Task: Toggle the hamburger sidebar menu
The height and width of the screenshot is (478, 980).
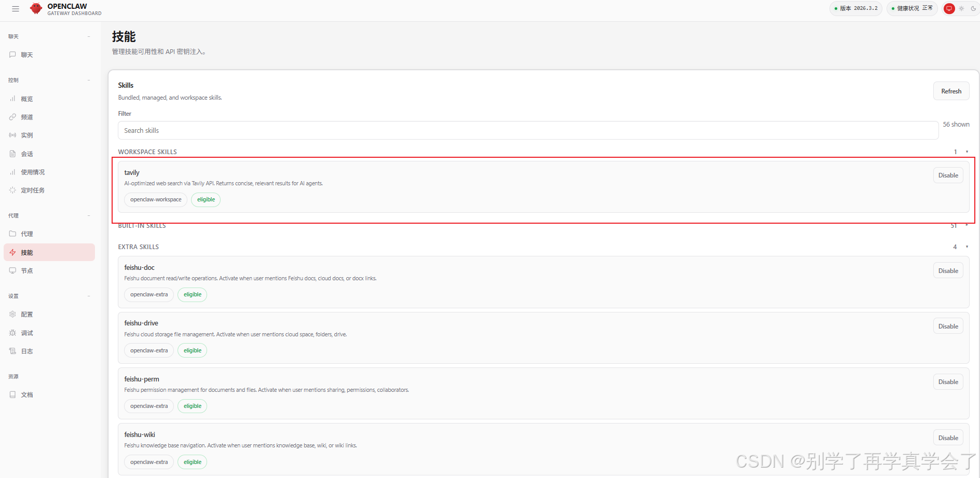Action: click(x=16, y=9)
